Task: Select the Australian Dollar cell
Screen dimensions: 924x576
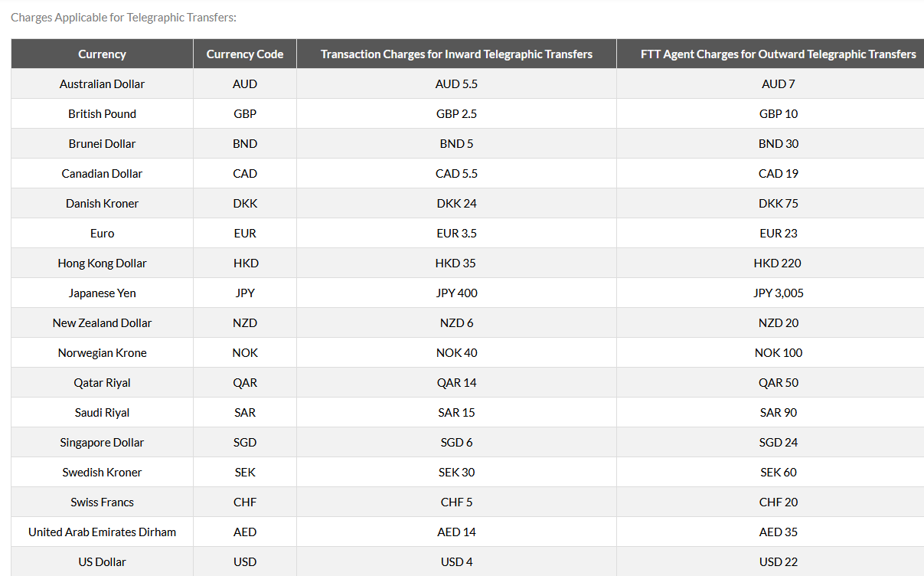Action: [102, 84]
